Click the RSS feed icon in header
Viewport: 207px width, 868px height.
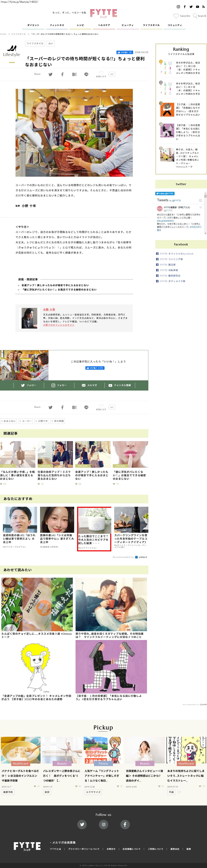pyautogui.click(x=203, y=7)
